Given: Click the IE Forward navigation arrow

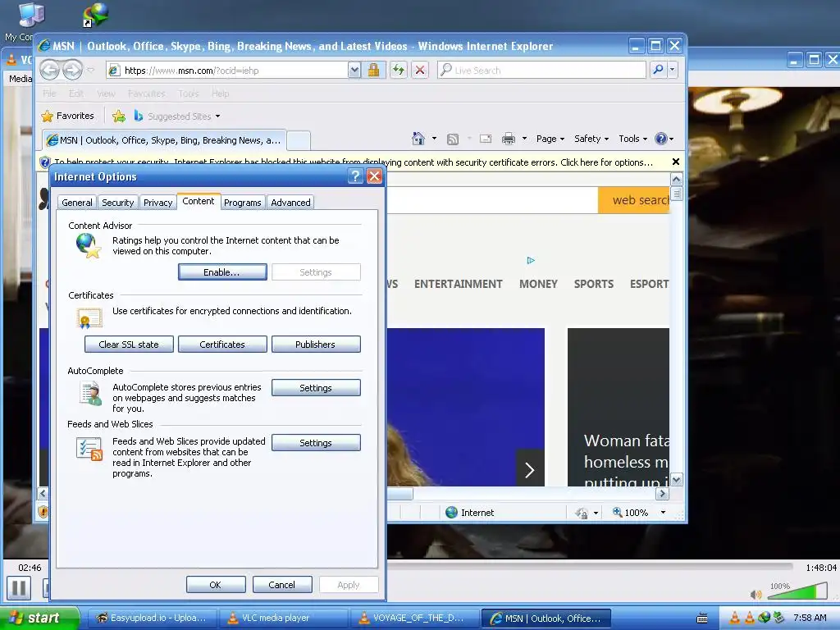Looking at the screenshot, I should [72, 70].
